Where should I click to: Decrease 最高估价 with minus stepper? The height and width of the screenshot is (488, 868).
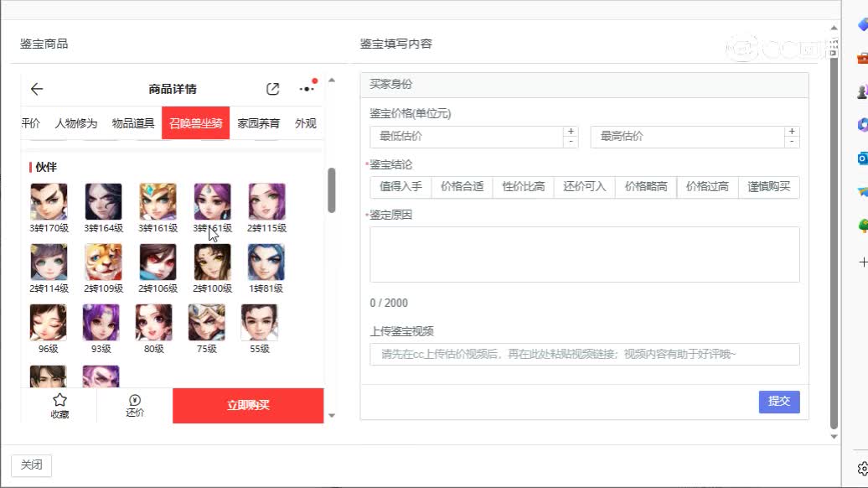coord(792,142)
